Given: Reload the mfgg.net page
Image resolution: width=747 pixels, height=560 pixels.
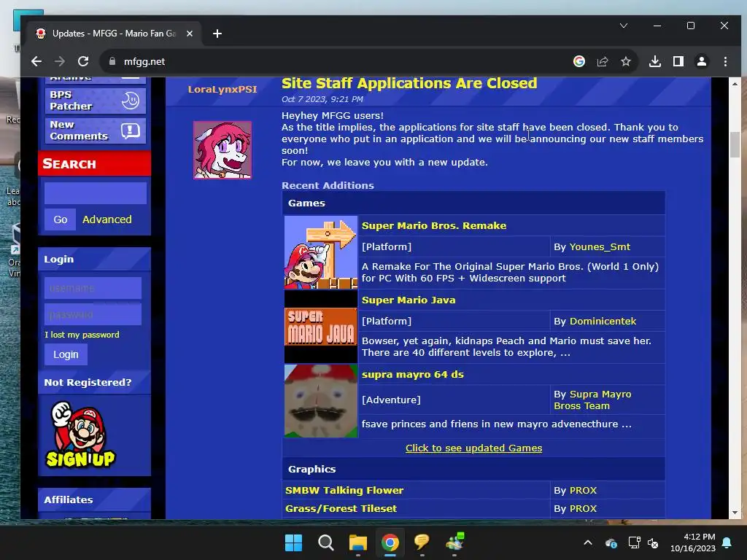Looking at the screenshot, I should (83, 61).
